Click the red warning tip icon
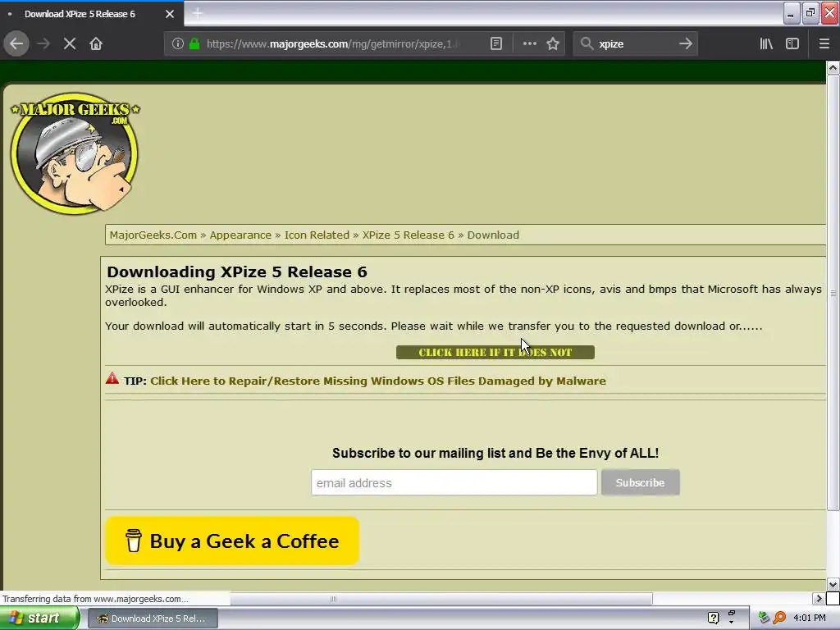This screenshot has width=840, height=630. click(112, 379)
